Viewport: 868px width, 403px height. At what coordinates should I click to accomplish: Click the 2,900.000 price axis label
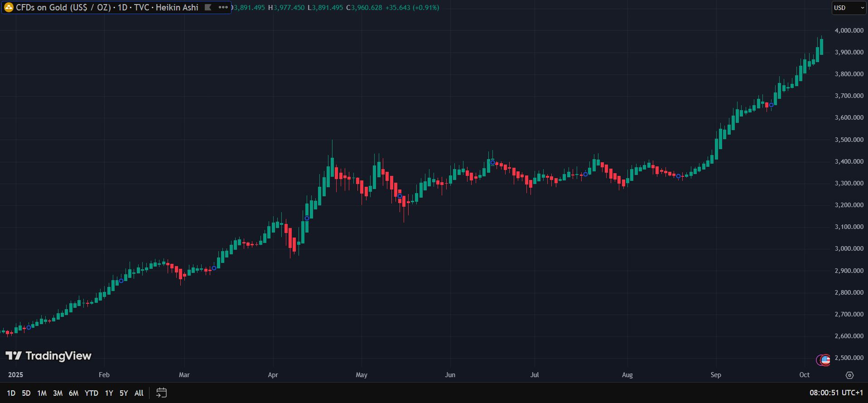coord(849,271)
